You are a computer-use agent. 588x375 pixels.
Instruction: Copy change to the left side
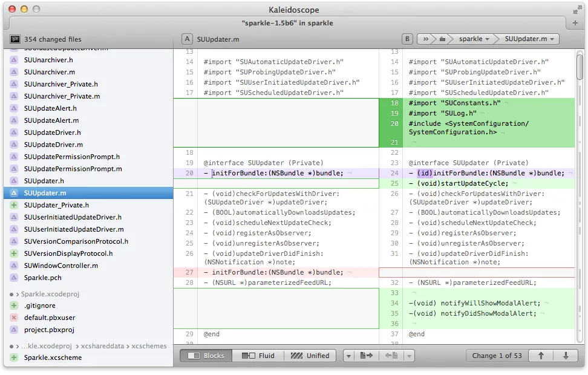tap(391, 356)
